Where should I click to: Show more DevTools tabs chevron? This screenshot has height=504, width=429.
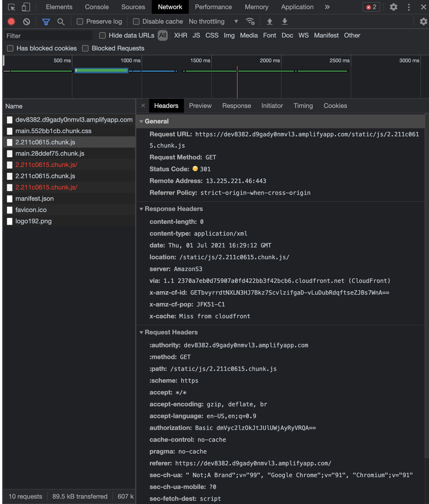(327, 7)
